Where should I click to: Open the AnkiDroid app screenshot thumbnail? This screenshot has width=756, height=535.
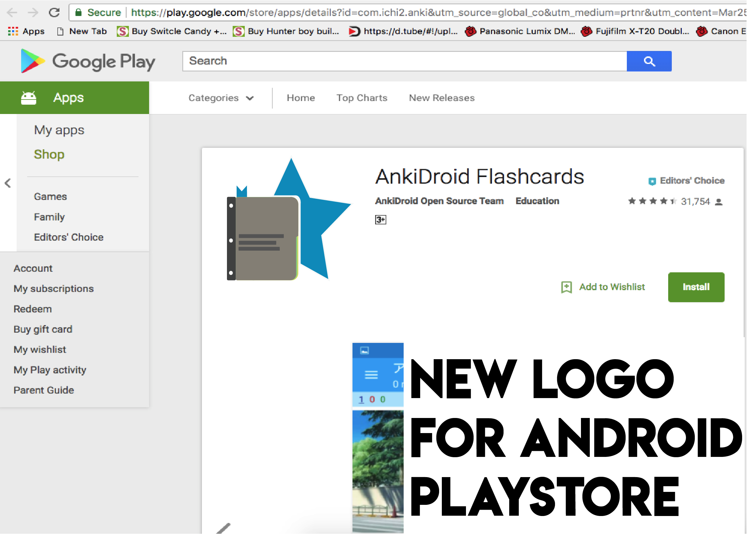(x=378, y=438)
